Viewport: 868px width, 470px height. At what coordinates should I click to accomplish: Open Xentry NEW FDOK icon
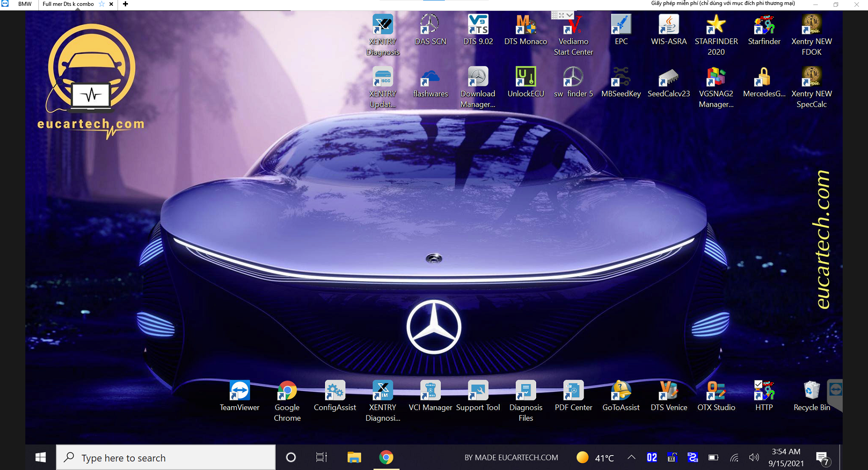click(811, 35)
